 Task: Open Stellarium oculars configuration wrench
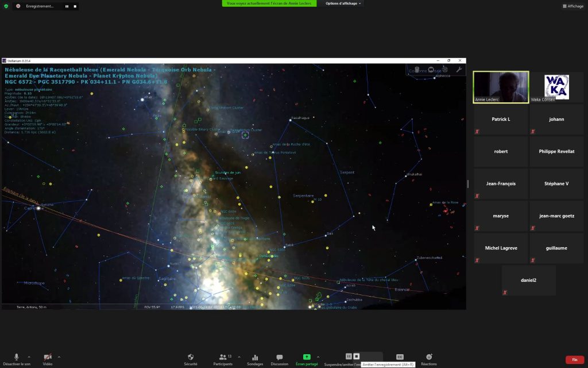coord(459,70)
